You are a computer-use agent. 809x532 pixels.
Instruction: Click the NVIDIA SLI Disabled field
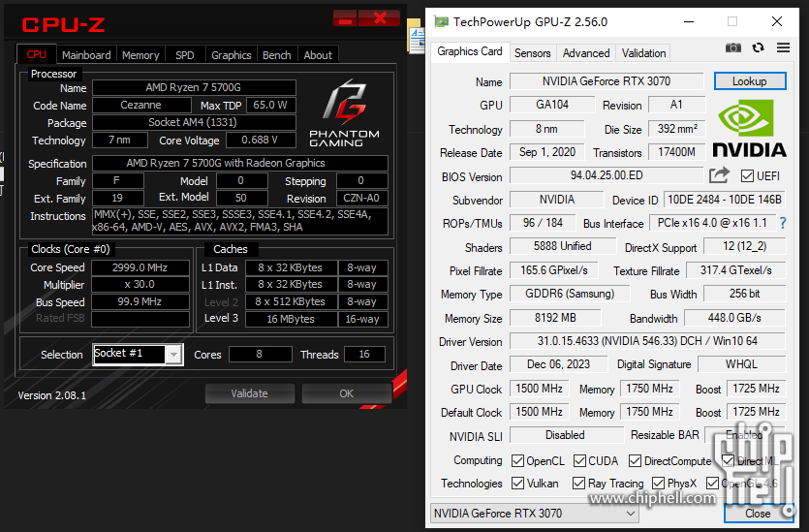[x=566, y=435]
